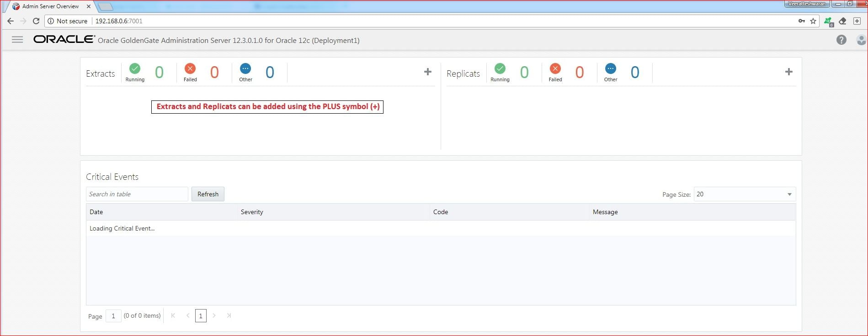The image size is (868, 336).
Task: Click the Search in table field
Action: click(137, 194)
